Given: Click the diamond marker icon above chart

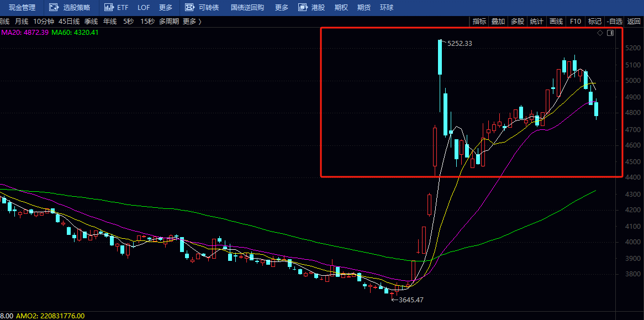Looking at the screenshot, I should [x=600, y=33].
